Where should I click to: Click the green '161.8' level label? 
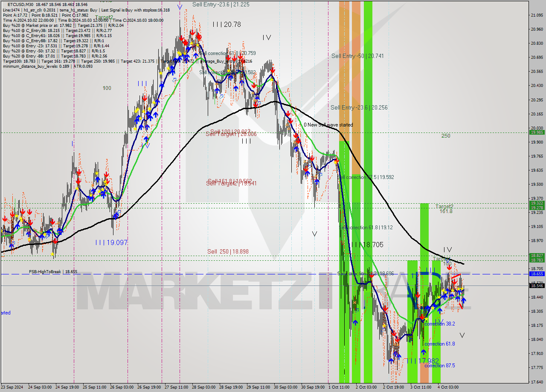446,211
